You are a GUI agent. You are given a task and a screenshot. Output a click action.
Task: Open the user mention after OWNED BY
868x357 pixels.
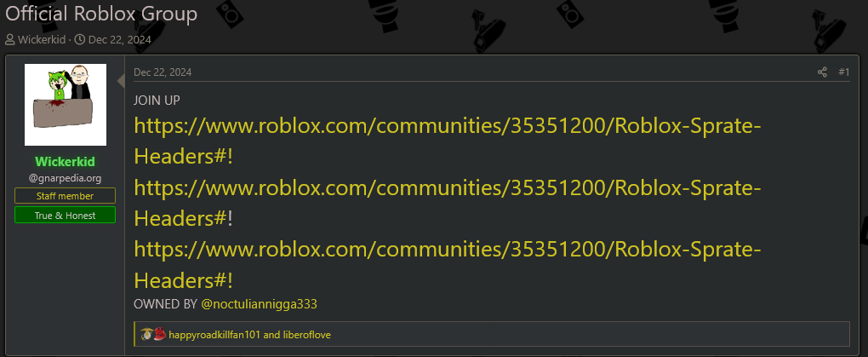click(x=259, y=304)
